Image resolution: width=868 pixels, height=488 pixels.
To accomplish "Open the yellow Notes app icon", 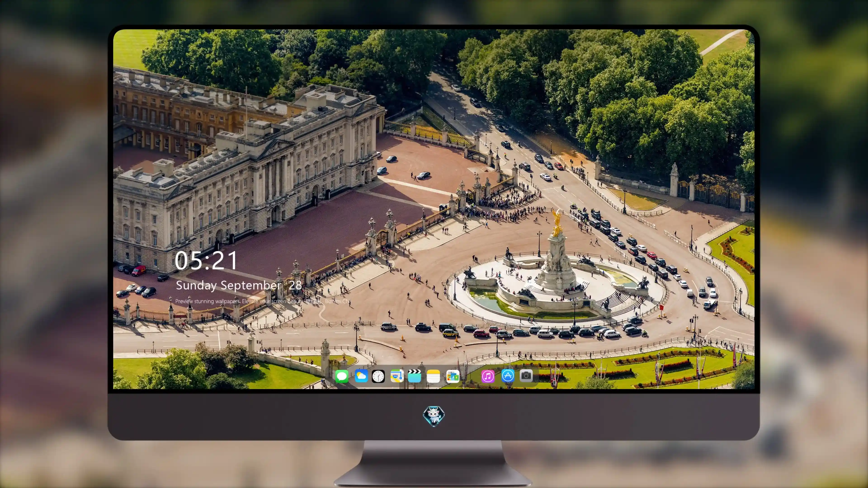I will pyautogui.click(x=433, y=376).
